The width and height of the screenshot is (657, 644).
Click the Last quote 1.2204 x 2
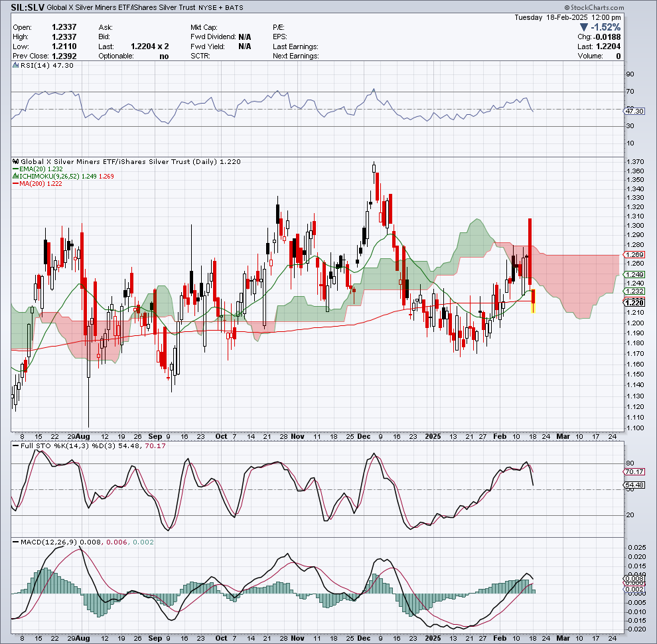tap(149, 46)
